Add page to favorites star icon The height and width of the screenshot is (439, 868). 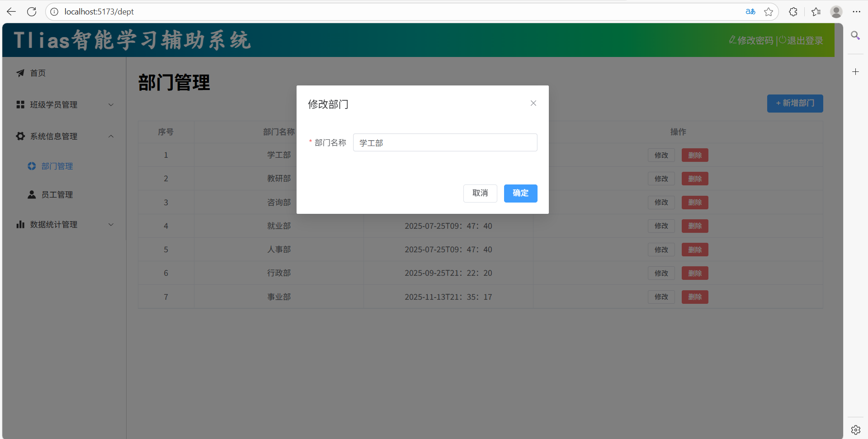click(x=769, y=12)
